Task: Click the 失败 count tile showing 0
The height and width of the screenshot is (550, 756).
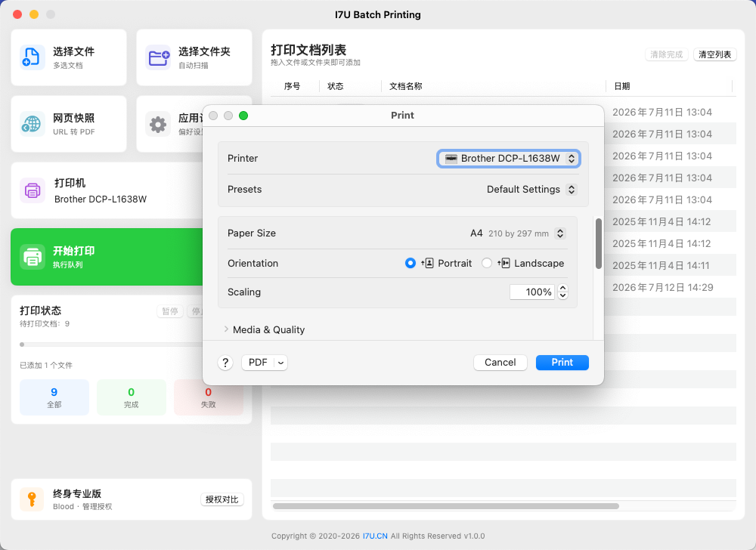Action: (x=209, y=397)
